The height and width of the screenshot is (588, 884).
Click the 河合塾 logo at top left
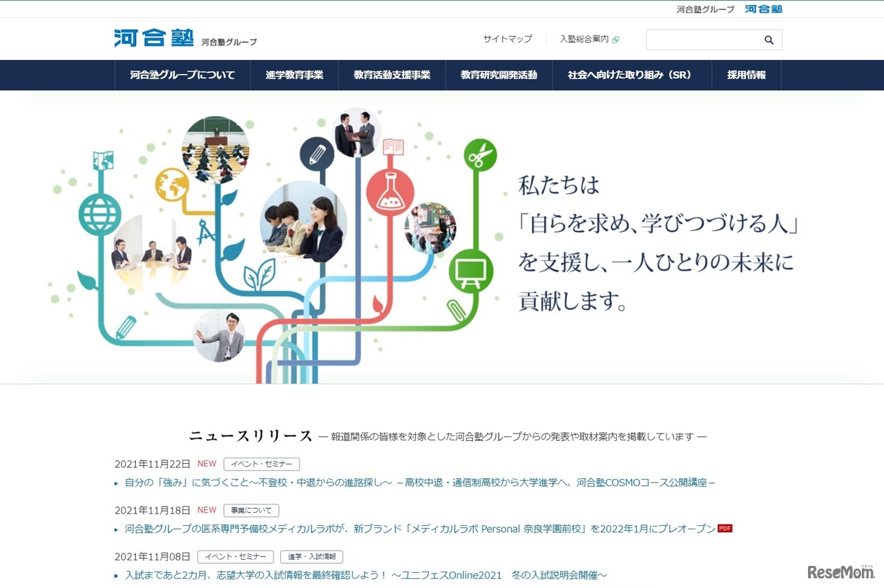(x=153, y=38)
